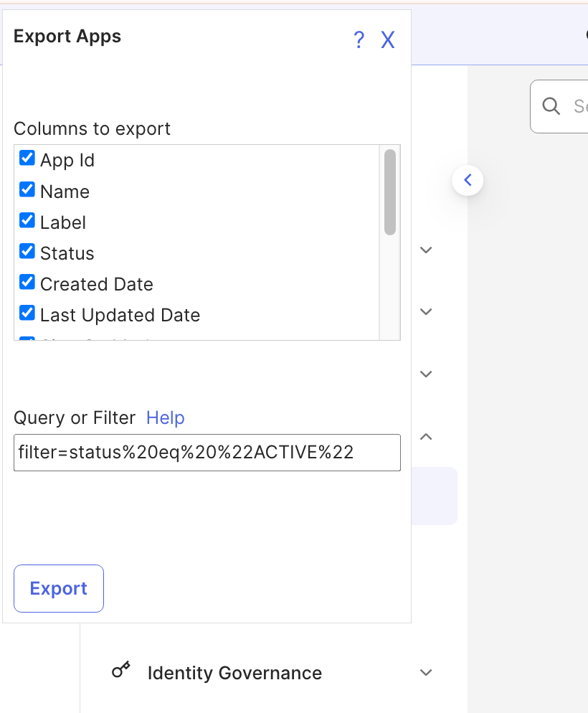
Task: Collapse the sidebar with the round arrow button
Action: coord(468,180)
